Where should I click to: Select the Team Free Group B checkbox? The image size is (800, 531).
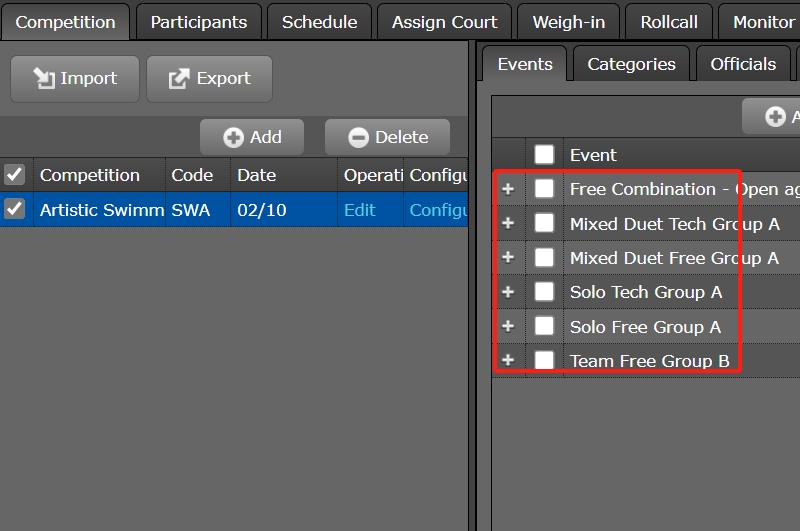click(x=544, y=360)
